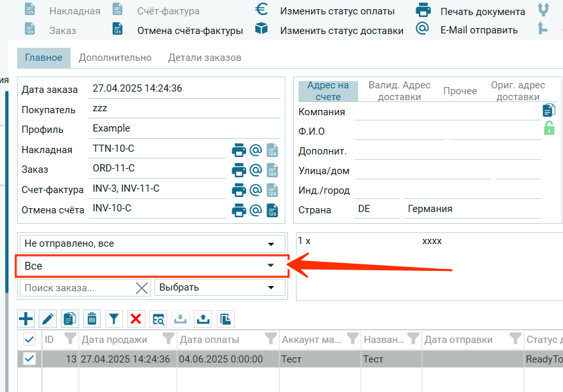Click the funnel filter icon in grid toolbar

pyautogui.click(x=114, y=319)
